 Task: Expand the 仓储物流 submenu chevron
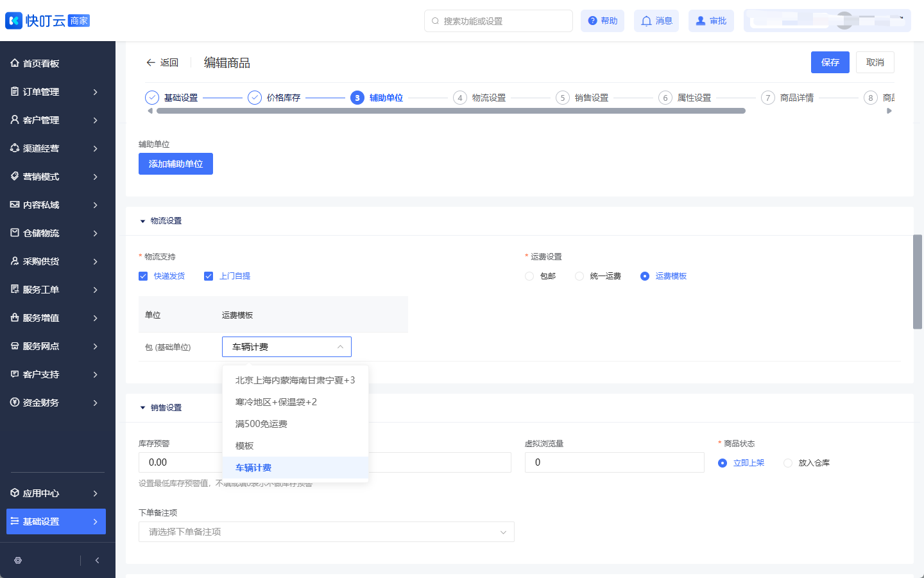tap(95, 233)
